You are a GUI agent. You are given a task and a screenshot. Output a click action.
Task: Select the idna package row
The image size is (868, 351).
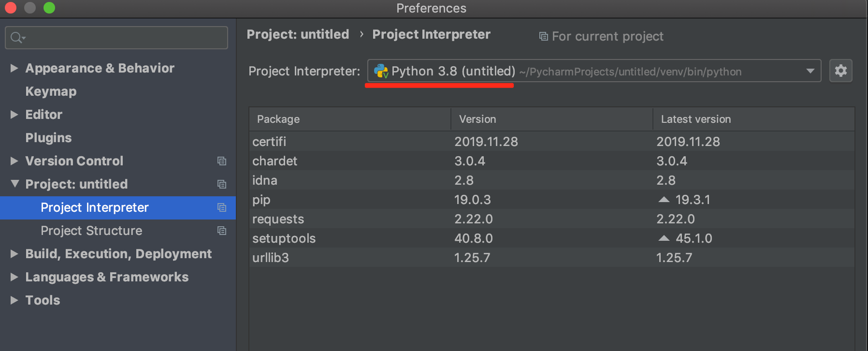pos(551,180)
